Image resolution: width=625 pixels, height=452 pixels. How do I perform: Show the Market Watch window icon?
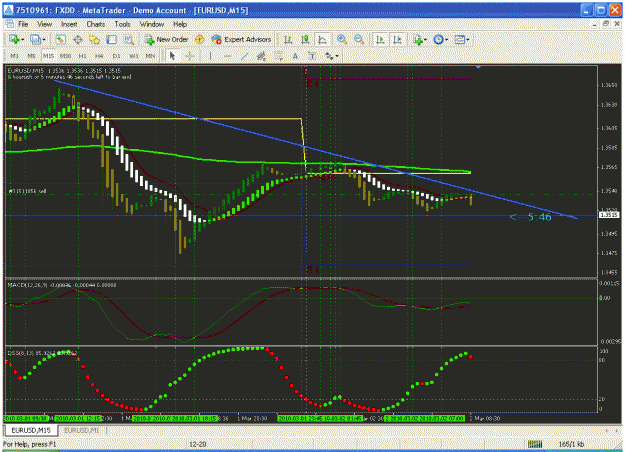click(x=61, y=39)
